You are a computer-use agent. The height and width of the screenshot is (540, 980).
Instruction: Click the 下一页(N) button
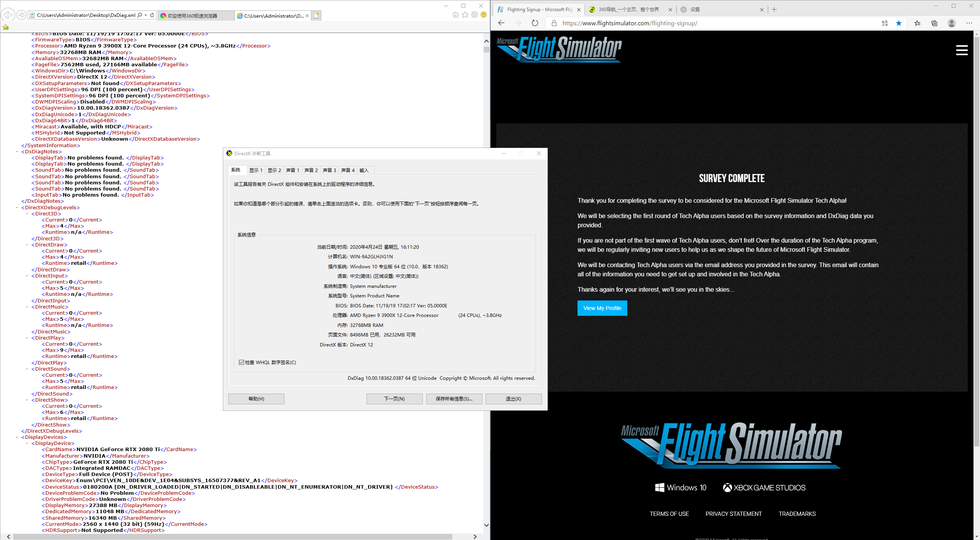pos(394,399)
